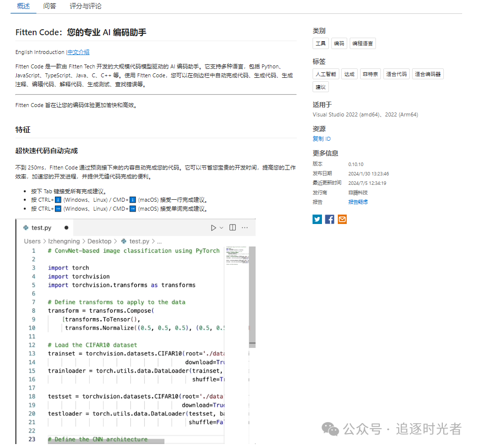The width and height of the screenshot is (477, 448).
Task: Click the editor vertical scrollbar
Action: (x=252, y=297)
